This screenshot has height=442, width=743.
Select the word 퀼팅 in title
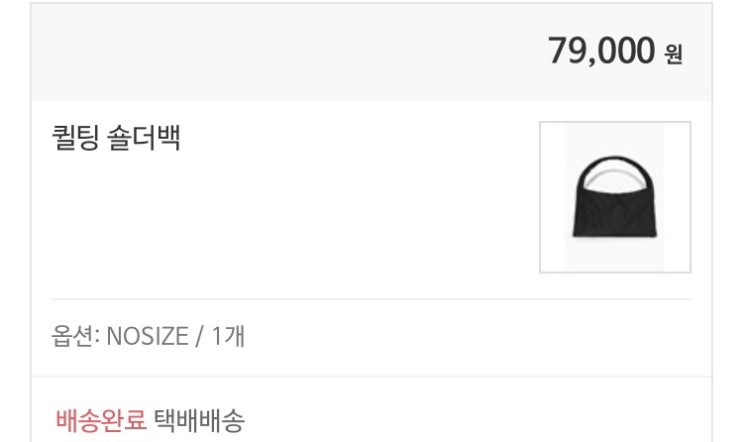(75, 137)
